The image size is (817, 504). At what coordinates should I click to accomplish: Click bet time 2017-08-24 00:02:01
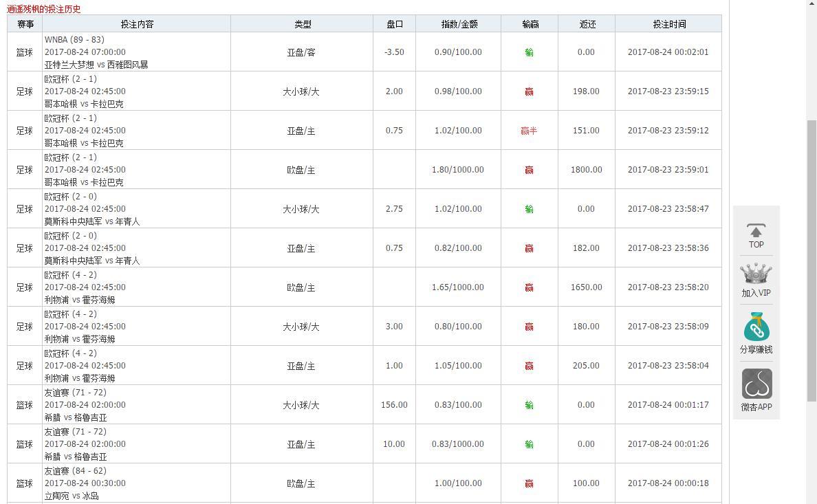[x=668, y=52]
